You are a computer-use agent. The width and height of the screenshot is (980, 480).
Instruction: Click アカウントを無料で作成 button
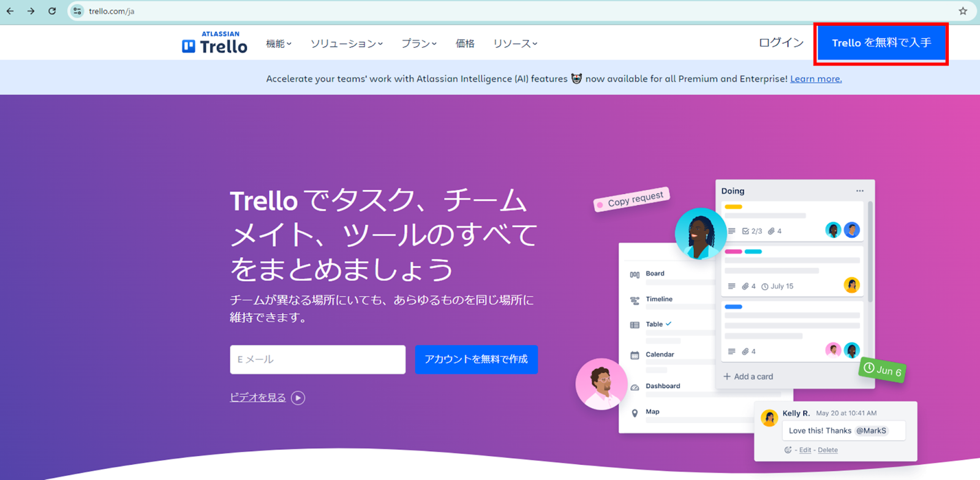tap(476, 359)
